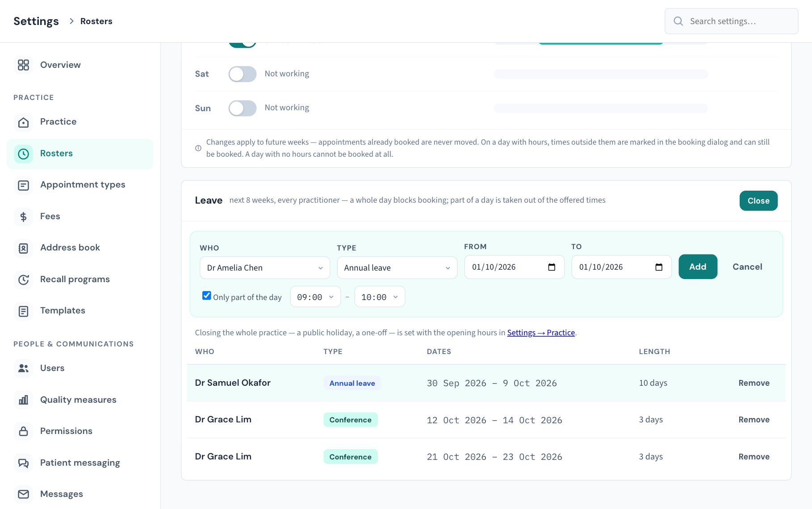
Task: Add the leave entry
Action: [x=698, y=267]
